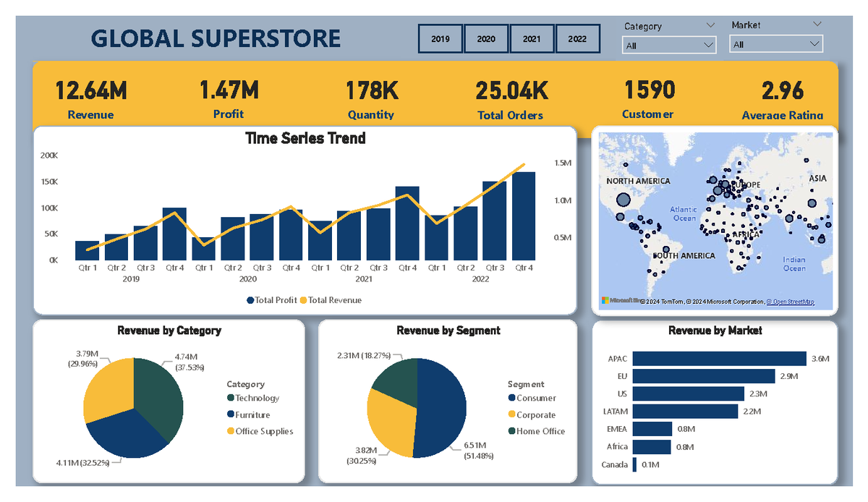Click the Total Revenue legend marker
868x502 pixels.
[x=303, y=300]
